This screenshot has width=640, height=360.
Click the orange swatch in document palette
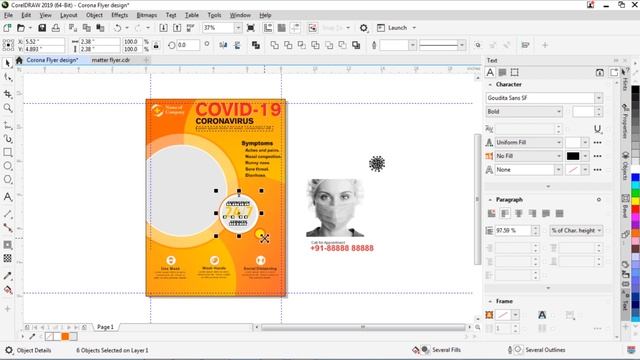[64, 337]
